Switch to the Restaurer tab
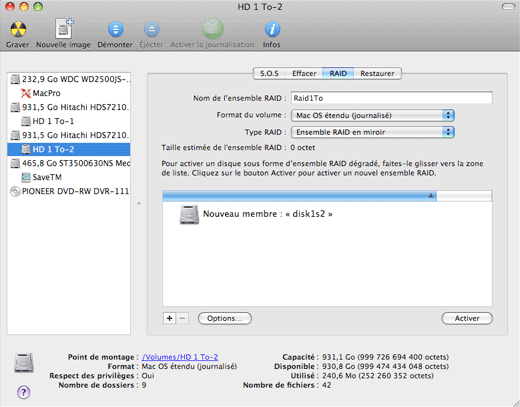 pos(377,73)
